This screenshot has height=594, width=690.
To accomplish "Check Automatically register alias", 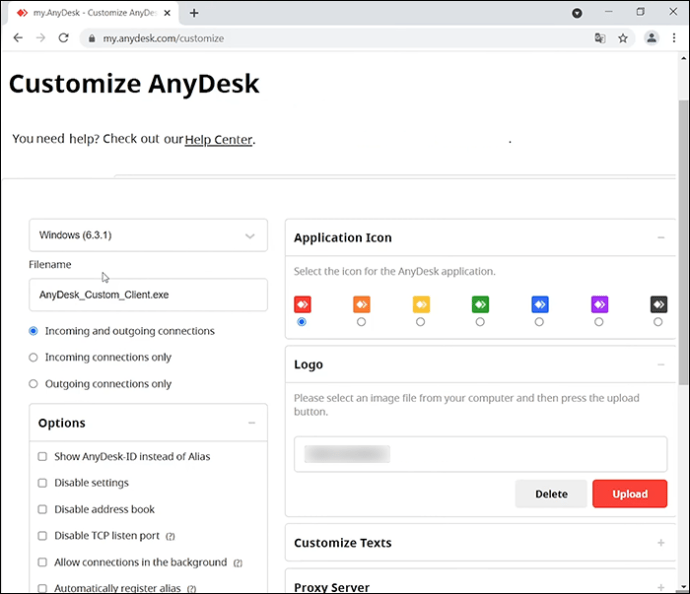I will (42, 588).
